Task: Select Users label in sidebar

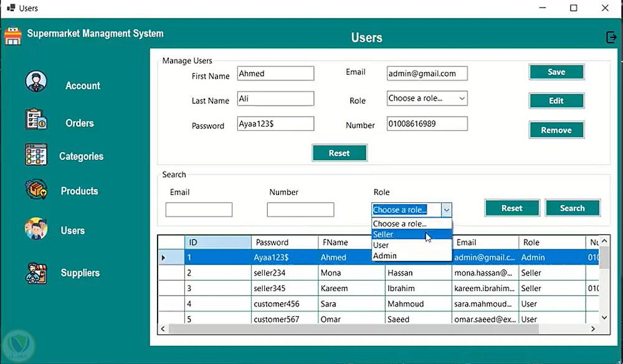Action: tap(73, 231)
